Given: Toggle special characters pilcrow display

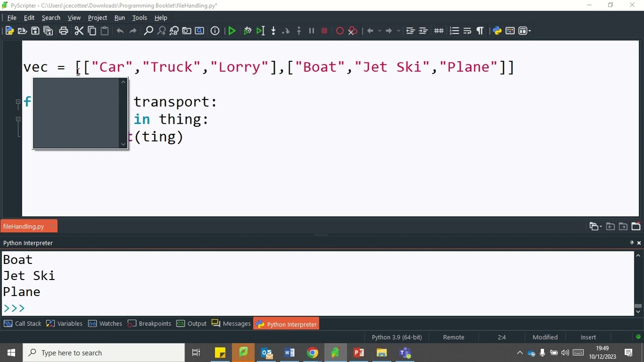Looking at the screenshot, I should 480,31.
